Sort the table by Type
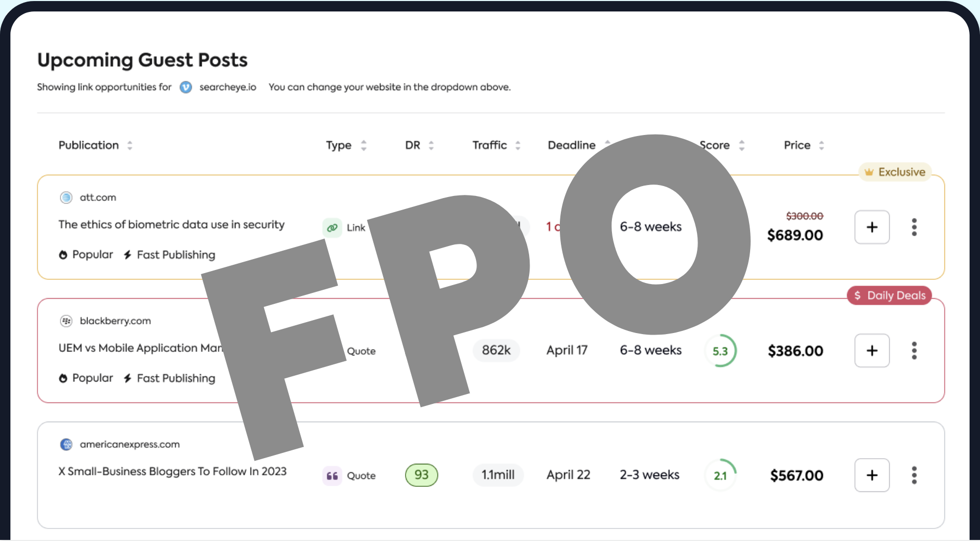 364,145
